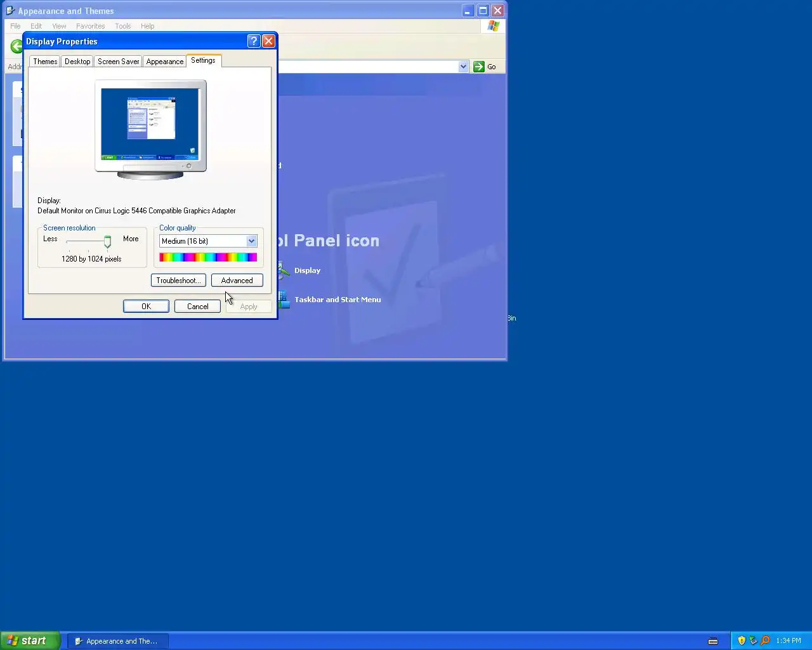Image resolution: width=812 pixels, height=650 pixels.
Task: Click the help question mark button
Action: tap(254, 41)
